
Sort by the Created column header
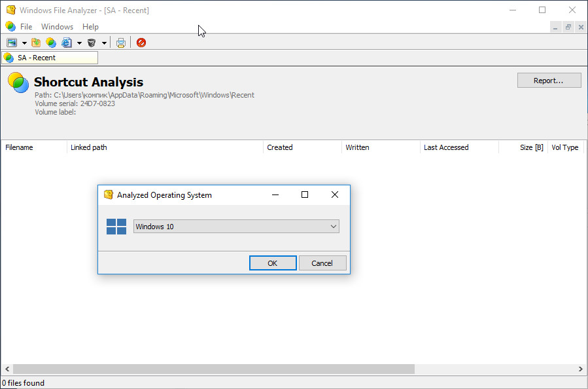click(302, 147)
